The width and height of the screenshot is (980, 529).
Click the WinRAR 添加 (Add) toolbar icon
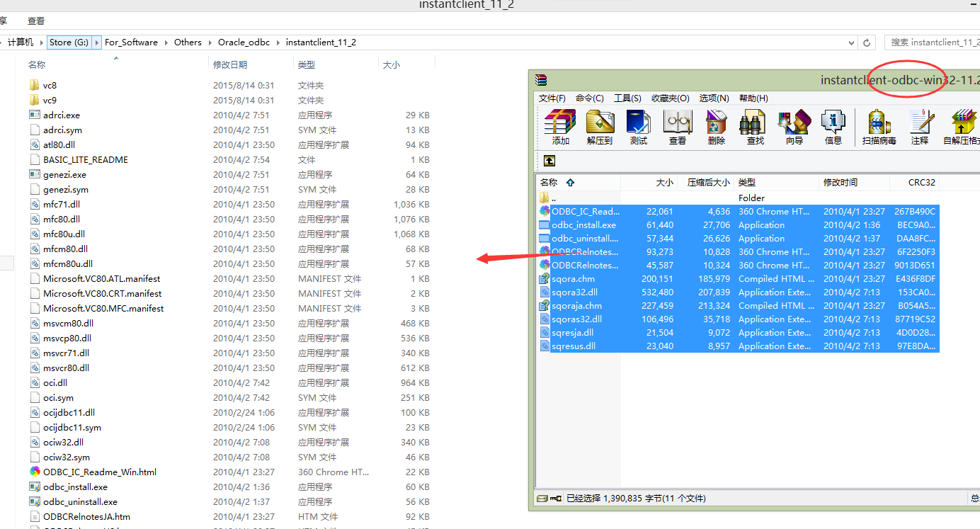560,122
